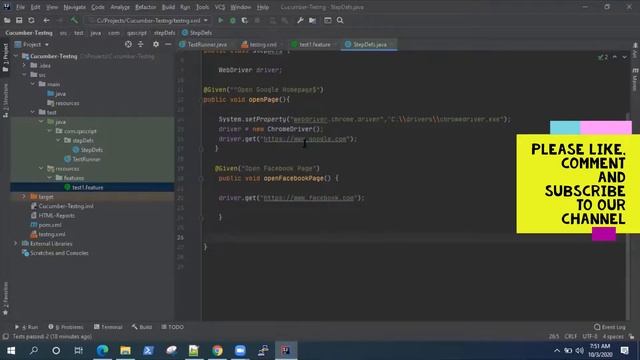The width and height of the screenshot is (640, 360).
Task: Toggle the Project side tool window stripe
Action: point(5,57)
